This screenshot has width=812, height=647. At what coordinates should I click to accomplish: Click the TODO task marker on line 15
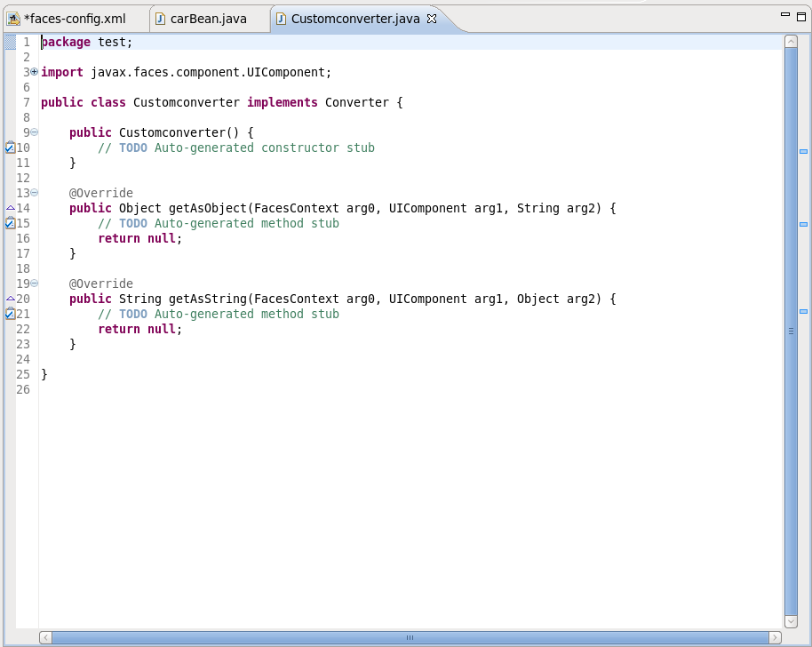[x=10, y=223]
